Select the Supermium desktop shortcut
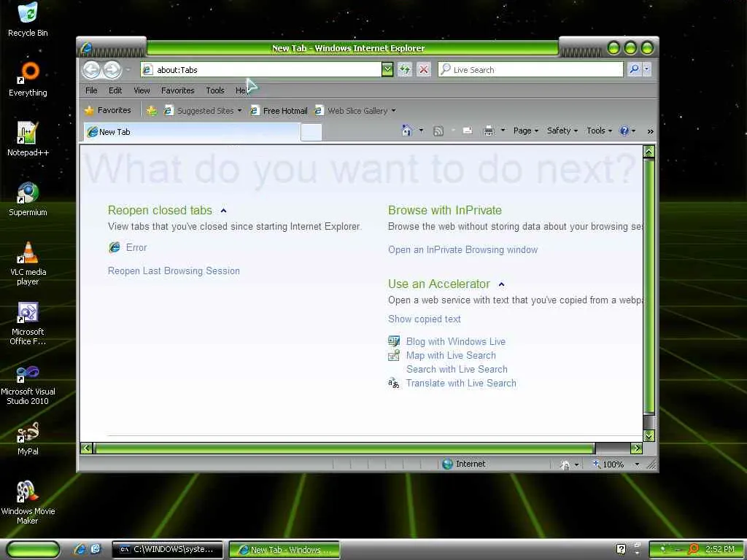 point(28,198)
